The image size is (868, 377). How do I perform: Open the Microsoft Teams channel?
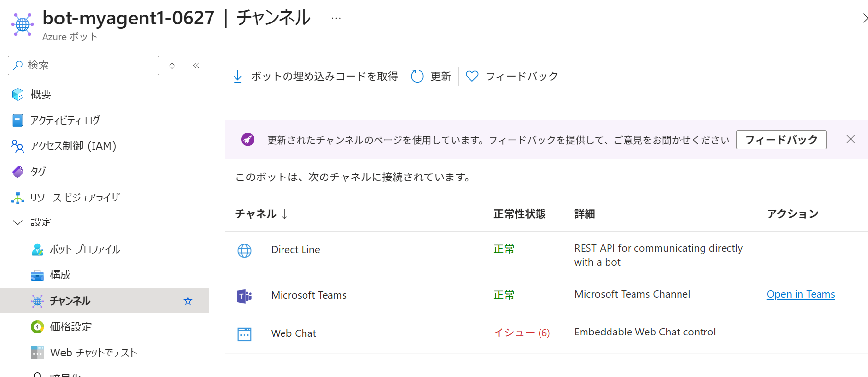tap(309, 295)
